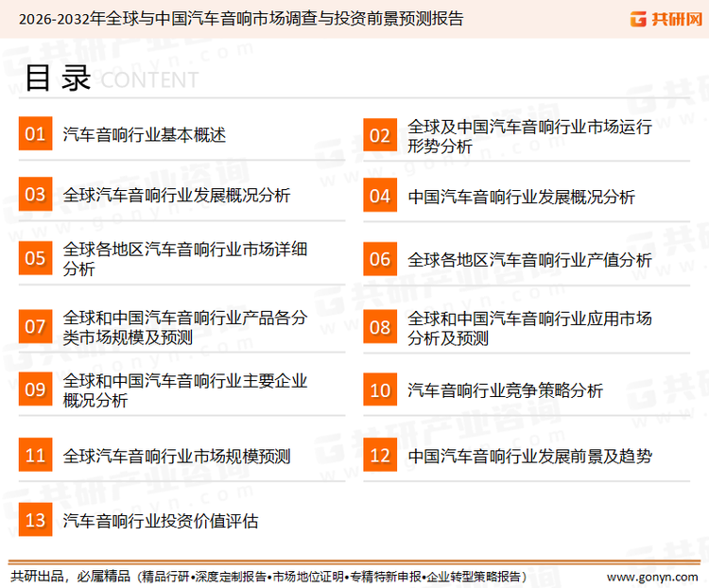Select chapter title 全球和中国汽车音响行业应用市场分析及预测
The height and width of the screenshot is (588, 709).
coord(529,328)
